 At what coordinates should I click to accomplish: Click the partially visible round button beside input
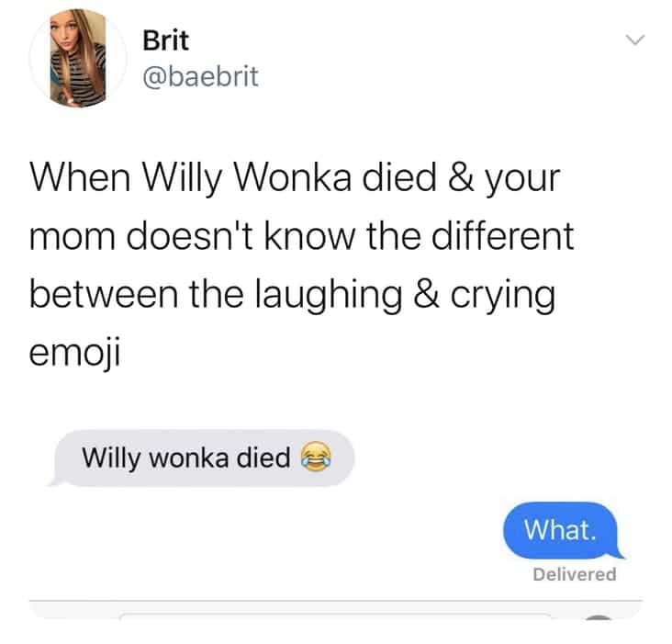pos(599,617)
